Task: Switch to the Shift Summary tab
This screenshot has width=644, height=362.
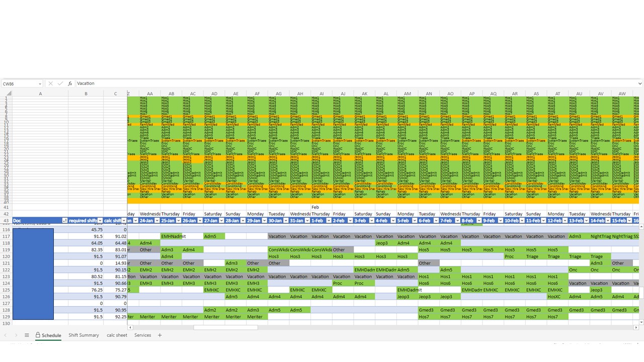Action: pos(84,335)
